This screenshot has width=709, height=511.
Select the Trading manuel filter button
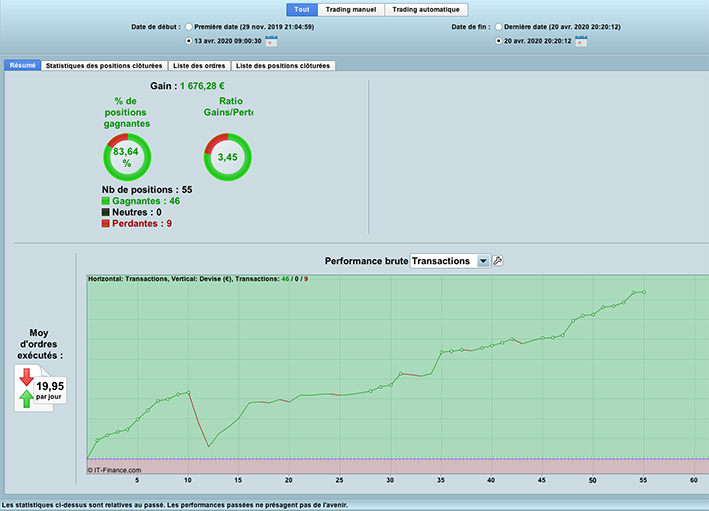351,9
